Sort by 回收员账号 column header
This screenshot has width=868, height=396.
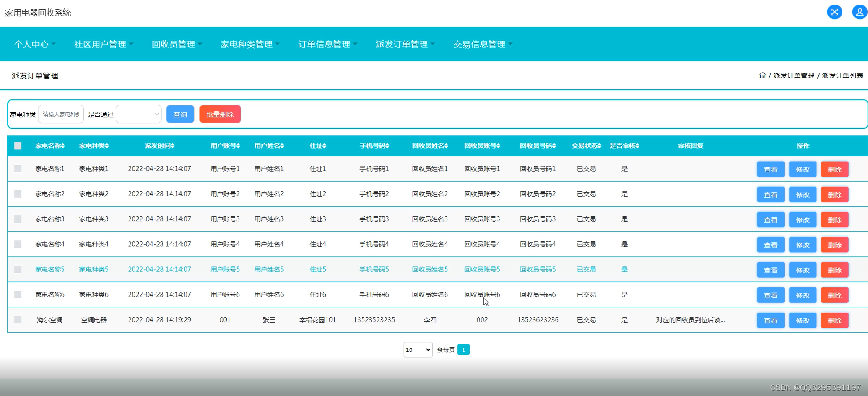(x=482, y=146)
